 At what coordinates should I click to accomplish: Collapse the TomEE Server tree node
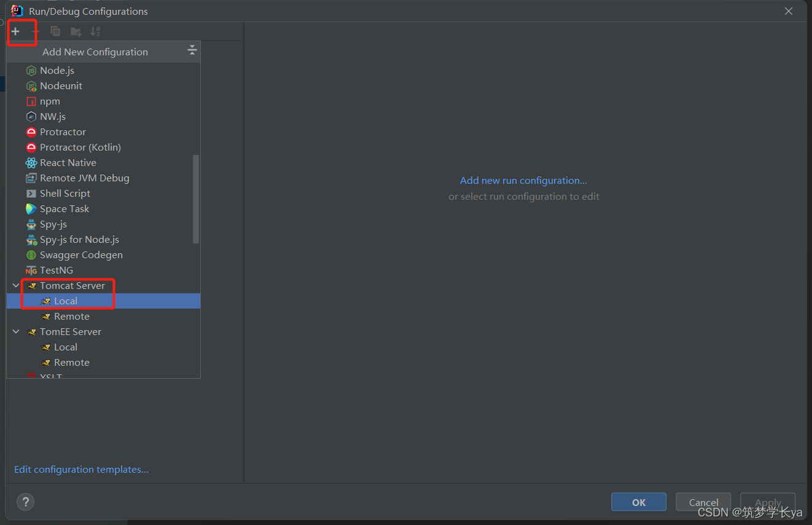coord(16,331)
